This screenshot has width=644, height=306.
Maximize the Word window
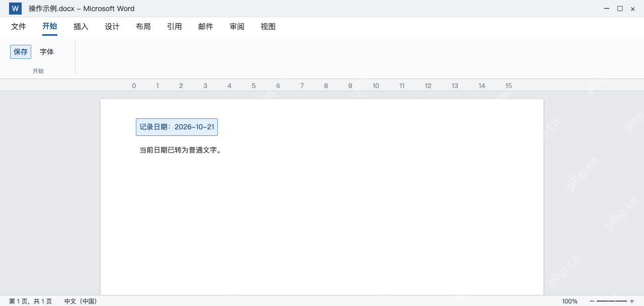(x=620, y=9)
